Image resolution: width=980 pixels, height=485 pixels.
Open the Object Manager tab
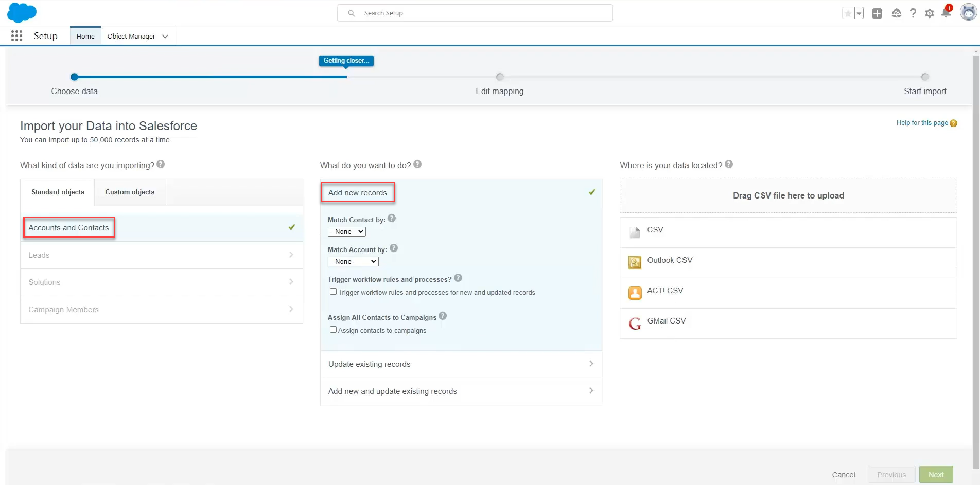click(131, 36)
